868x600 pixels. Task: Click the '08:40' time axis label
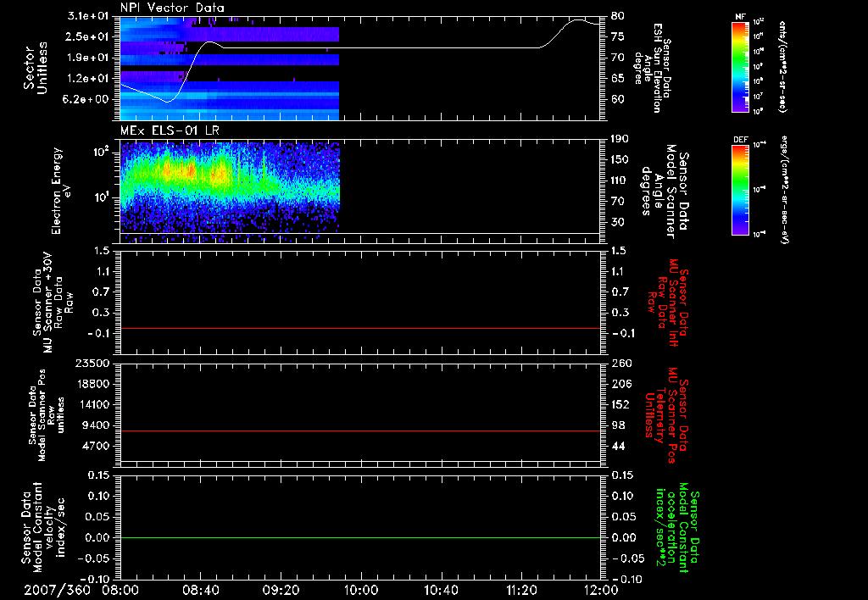200,590
